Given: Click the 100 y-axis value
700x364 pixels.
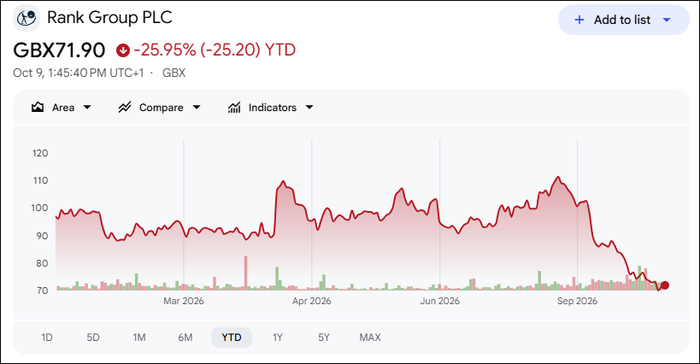Looking at the screenshot, I should (x=39, y=208).
